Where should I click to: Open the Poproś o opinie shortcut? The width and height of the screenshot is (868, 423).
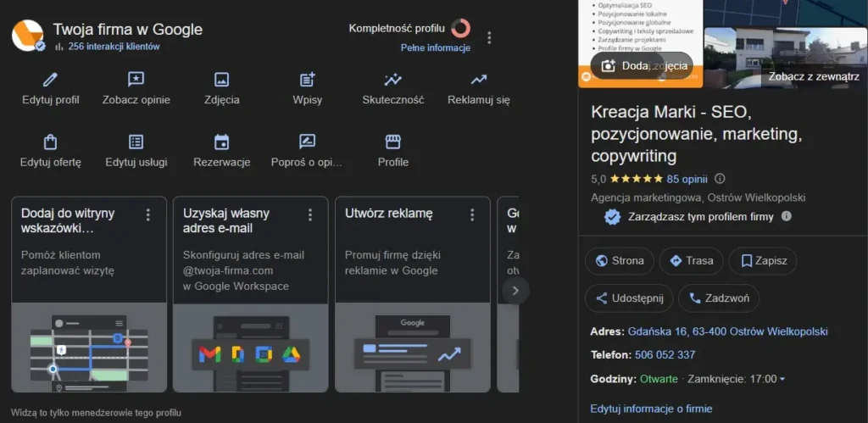(307, 151)
